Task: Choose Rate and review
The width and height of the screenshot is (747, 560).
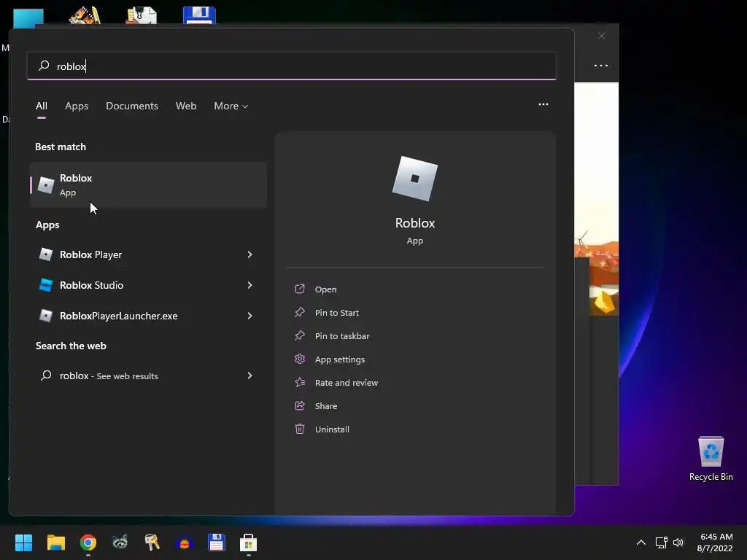Action: tap(347, 383)
